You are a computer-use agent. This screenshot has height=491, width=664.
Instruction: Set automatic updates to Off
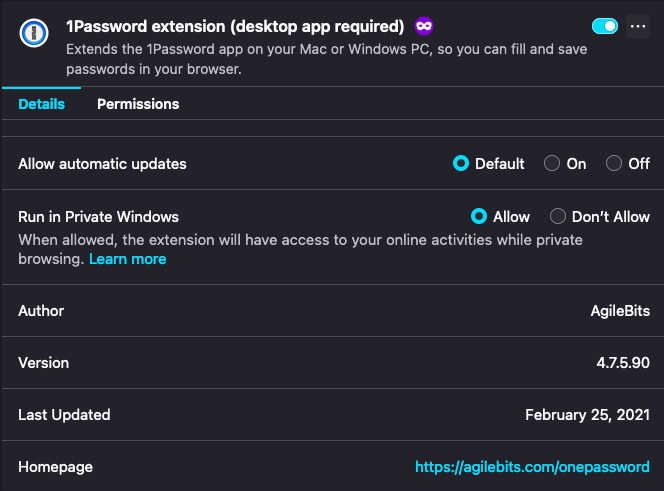tap(614, 164)
